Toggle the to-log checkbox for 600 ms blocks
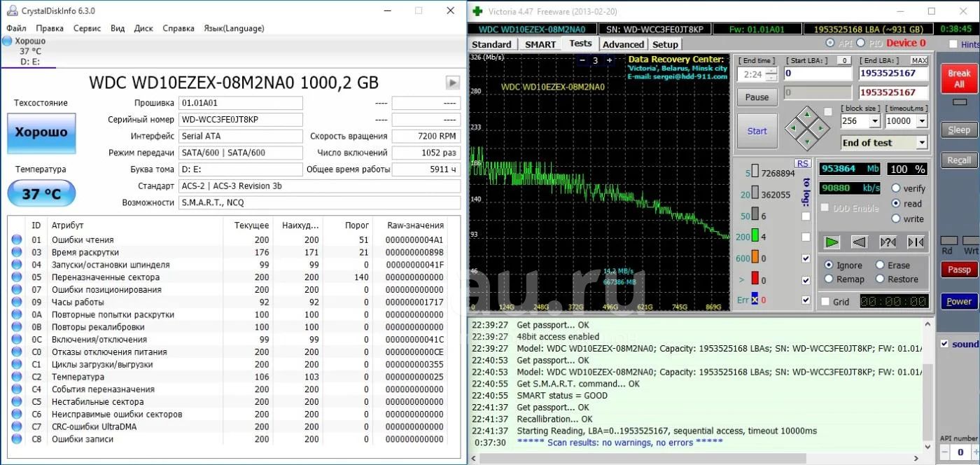 tap(806, 258)
